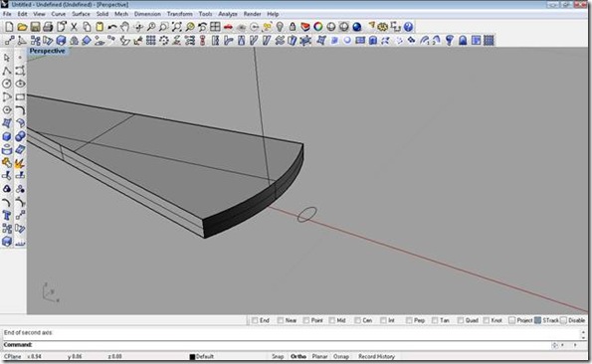Open the Curve menu
Image resolution: width=592 pixels, height=364 pixels.
59,14
